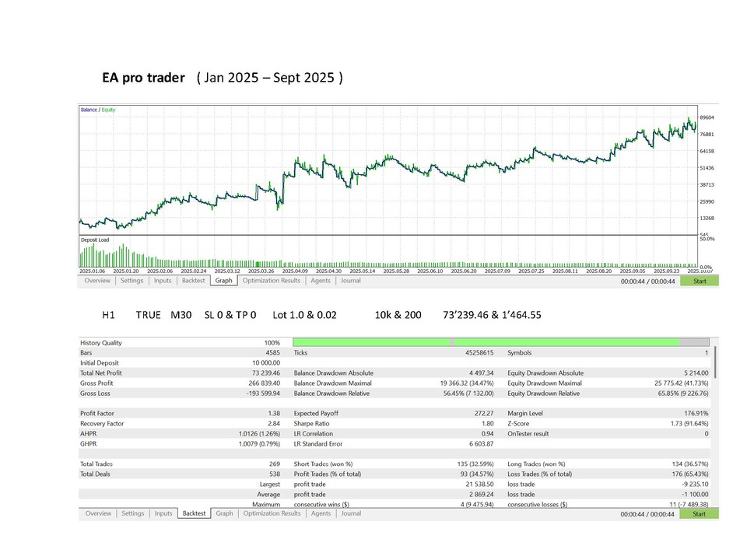Click the Deposit Load histogram label

point(96,240)
